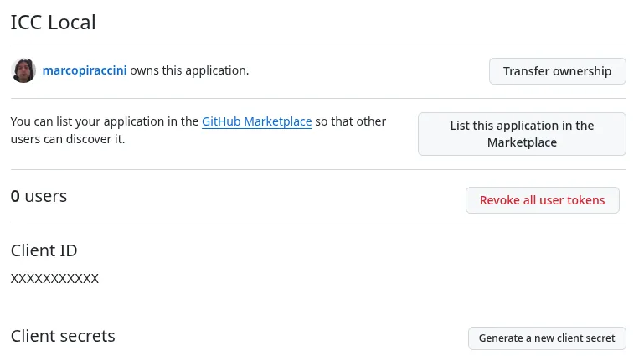Viewport: 644px width, 356px height.
Task: Click the divider line above the users count
Action: coord(318,169)
